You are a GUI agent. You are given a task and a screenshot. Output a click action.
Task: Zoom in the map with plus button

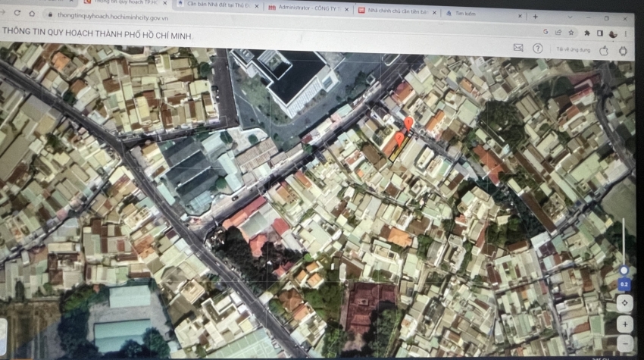tap(625, 324)
